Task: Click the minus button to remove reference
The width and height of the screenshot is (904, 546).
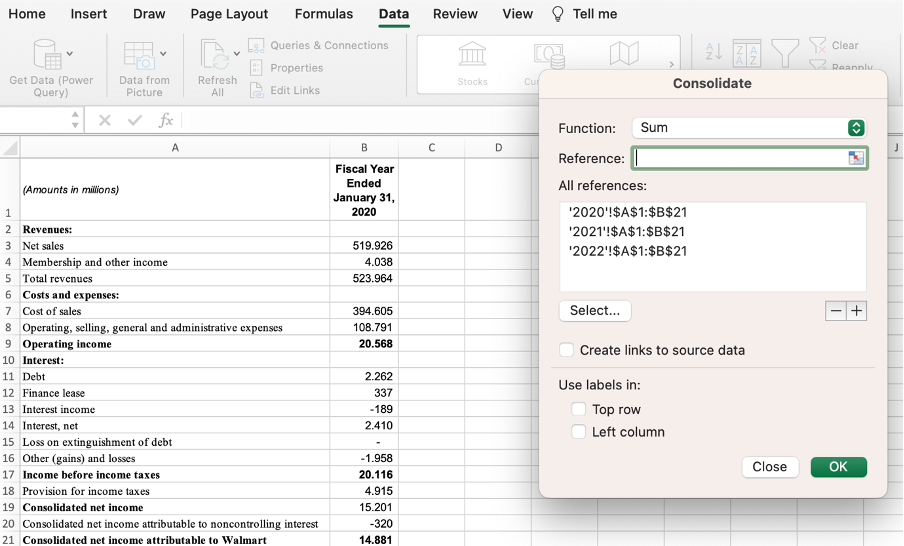Action: click(835, 311)
